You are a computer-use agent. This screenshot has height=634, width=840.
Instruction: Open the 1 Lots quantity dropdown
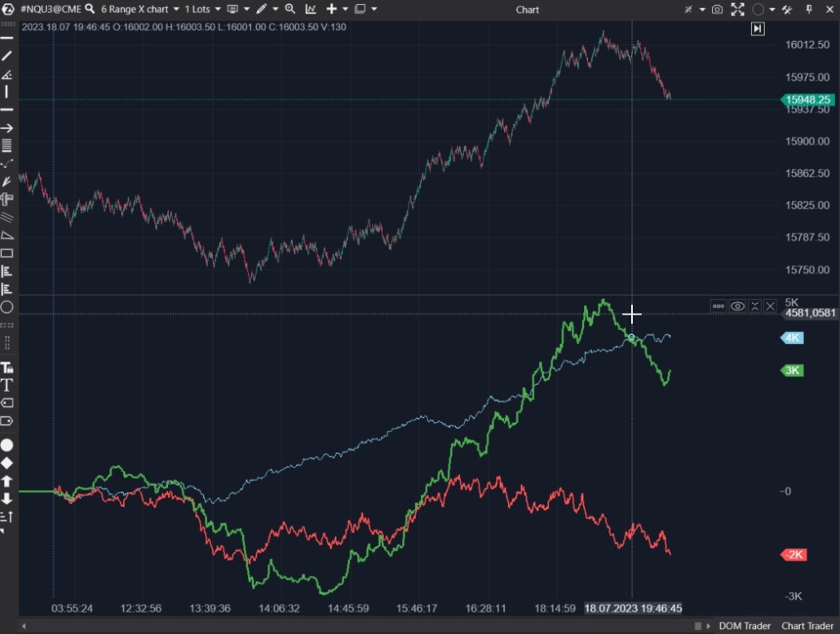[x=198, y=9]
